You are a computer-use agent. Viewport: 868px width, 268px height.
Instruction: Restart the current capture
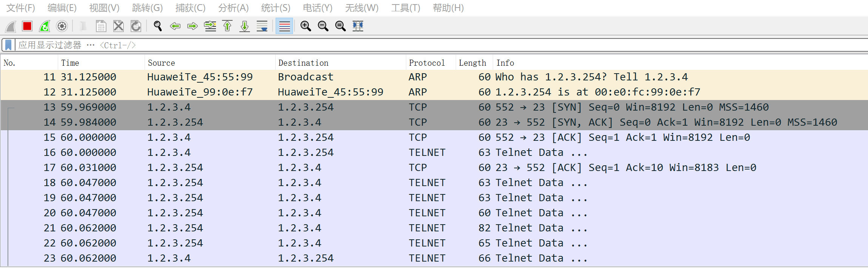45,26
